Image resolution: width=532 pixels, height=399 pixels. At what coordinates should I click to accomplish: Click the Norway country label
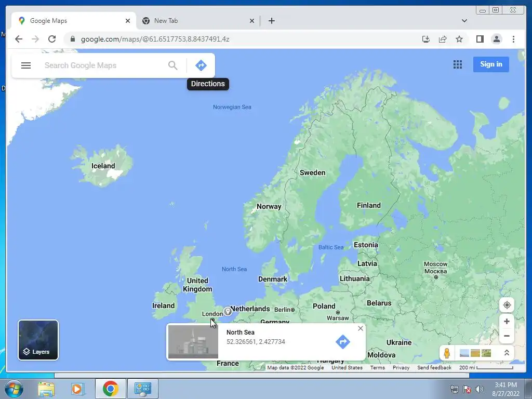(269, 206)
